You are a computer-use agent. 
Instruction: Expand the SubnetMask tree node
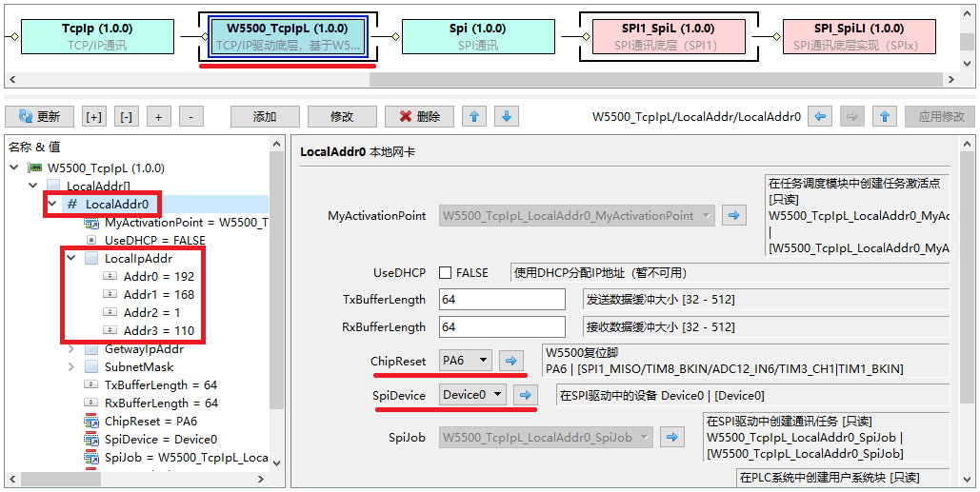click(x=71, y=367)
